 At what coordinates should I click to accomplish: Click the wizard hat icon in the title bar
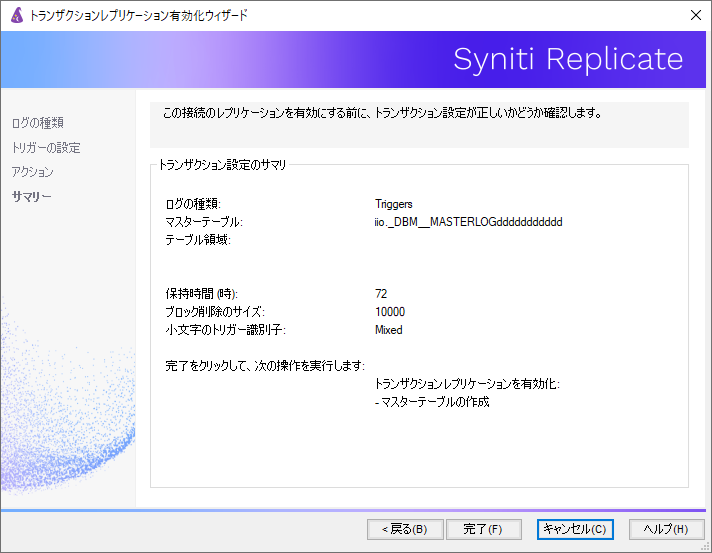pyautogui.click(x=17, y=15)
